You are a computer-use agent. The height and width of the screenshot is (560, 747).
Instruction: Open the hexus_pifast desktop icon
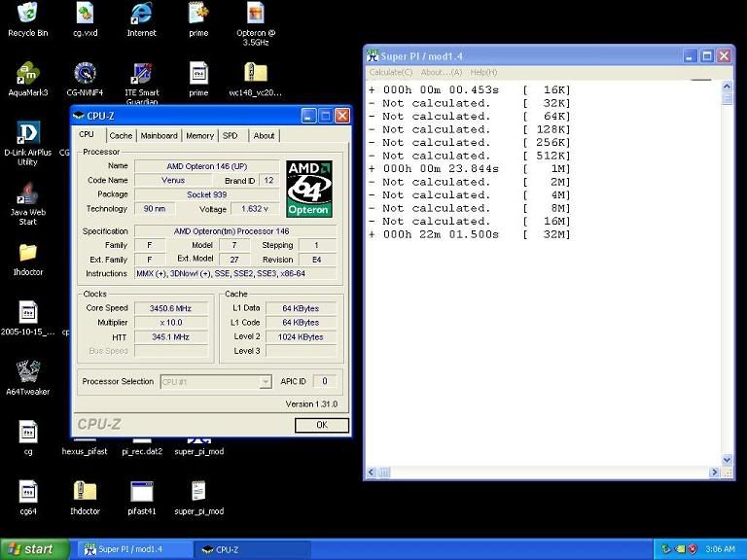point(85,451)
